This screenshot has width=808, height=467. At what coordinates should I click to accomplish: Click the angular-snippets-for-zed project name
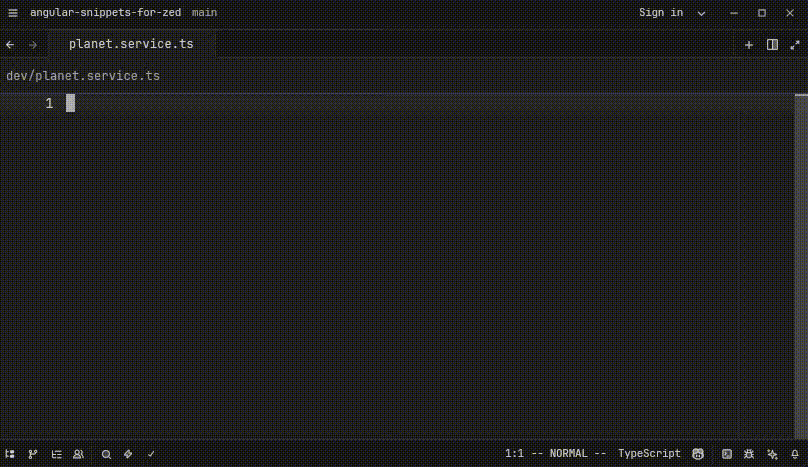pos(106,12)
